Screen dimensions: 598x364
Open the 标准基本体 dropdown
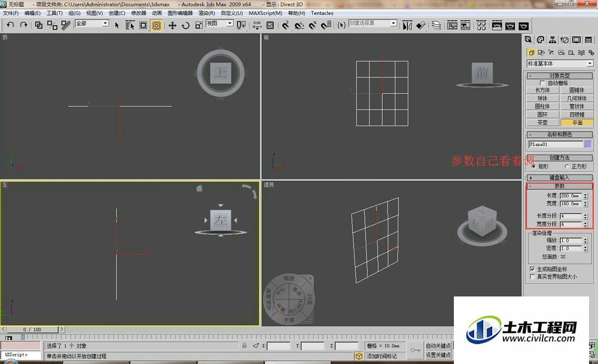560,63
